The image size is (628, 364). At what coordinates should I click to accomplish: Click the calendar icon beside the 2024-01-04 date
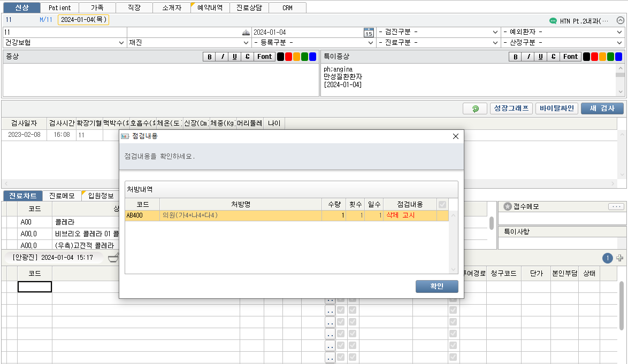369,33
